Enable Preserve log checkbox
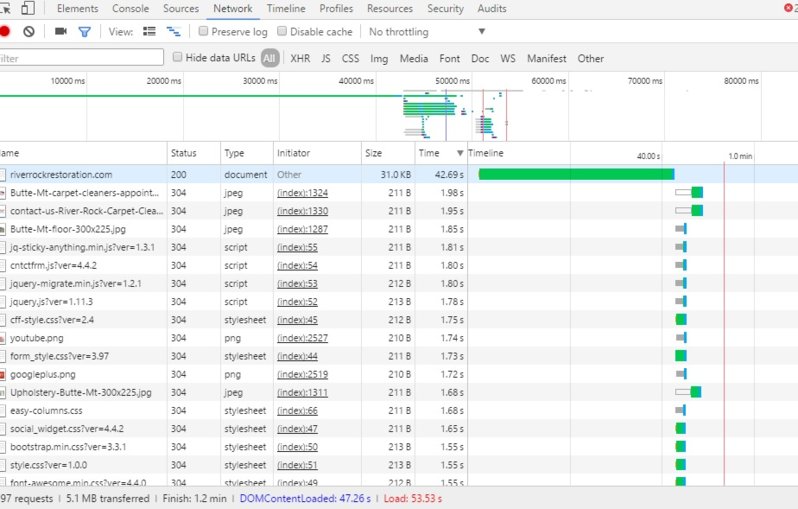Screen dimensions: 798x509 tap(203, 32)
